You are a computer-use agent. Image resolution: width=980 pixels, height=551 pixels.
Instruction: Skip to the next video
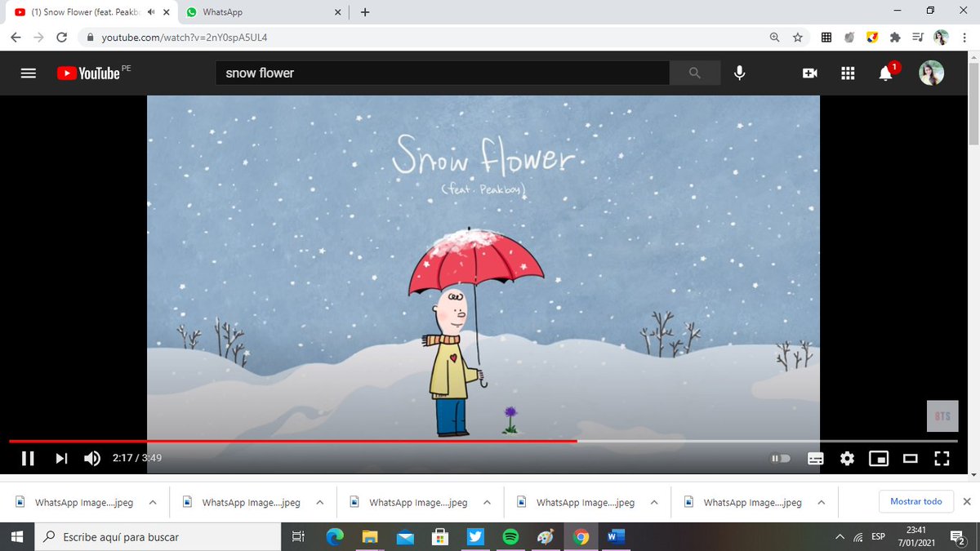(x=61, y=458)
